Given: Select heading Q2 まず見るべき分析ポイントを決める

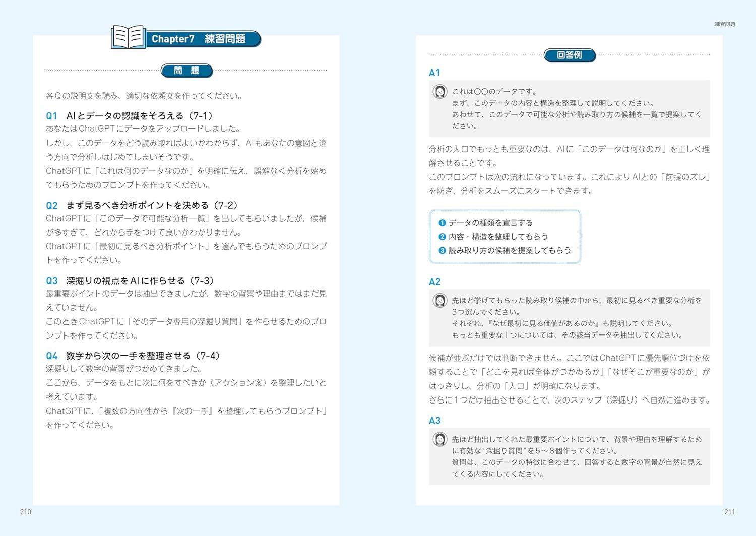Looking at the screenshot, I should (142, 205).
